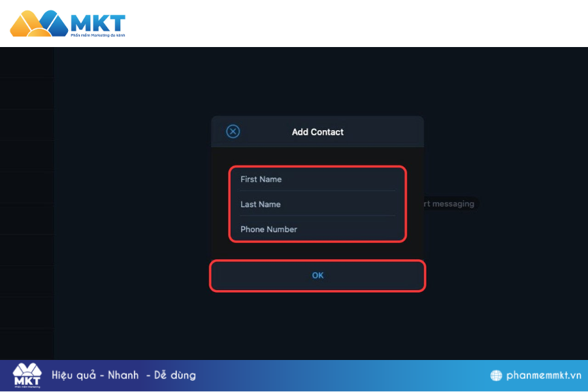
Task: Click the Phone Number input field
Action: (318, 229)
